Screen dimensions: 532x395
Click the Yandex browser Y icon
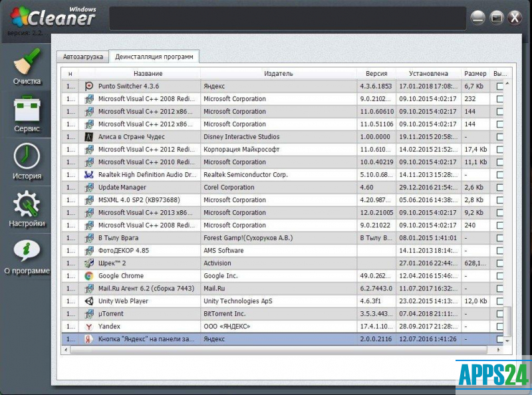coord(89,327)
